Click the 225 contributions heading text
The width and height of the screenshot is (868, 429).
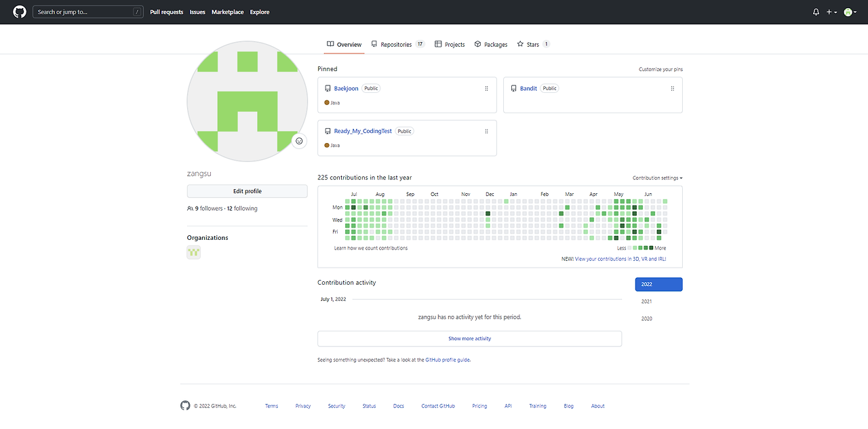coord(365,178)
